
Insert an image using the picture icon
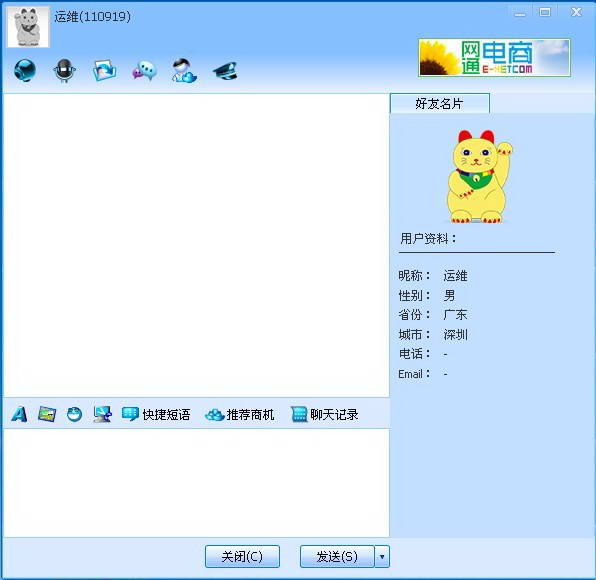pyautogui.click(x=47, y=414)
